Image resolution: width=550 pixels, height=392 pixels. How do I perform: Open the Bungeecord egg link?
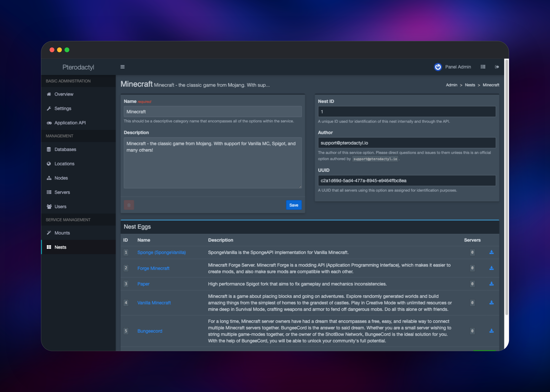click(x=150, y=331)
